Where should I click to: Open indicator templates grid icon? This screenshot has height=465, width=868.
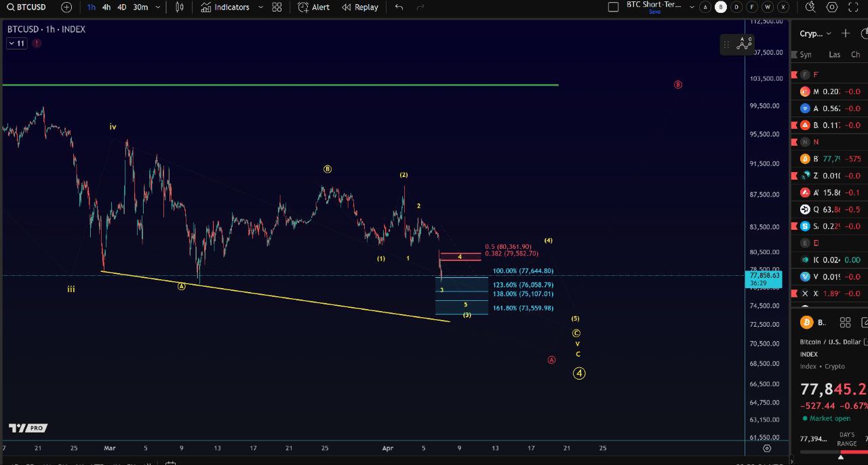tap(277, 7)
